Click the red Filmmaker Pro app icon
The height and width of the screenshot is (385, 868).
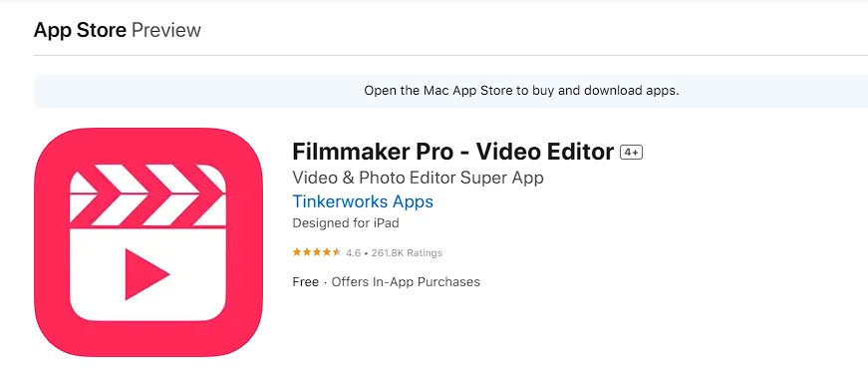(x=148, y=242)
